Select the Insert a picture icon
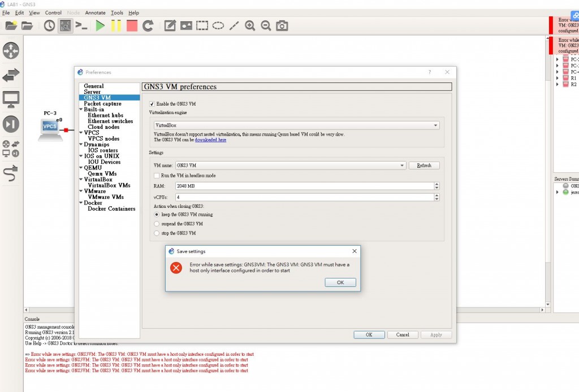Viewport: 579px width, 392px height. coord(186,26)
